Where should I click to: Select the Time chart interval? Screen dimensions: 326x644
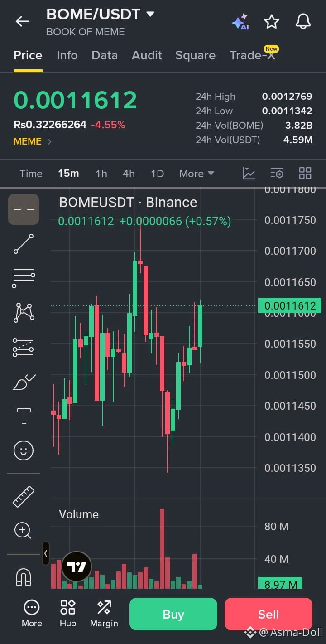tap(31, 174)
